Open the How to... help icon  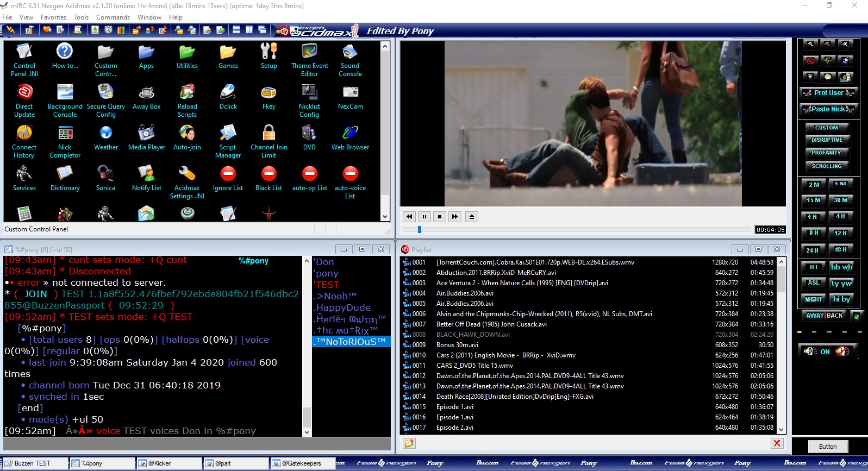pyautogui.click(x=65, y=56)
